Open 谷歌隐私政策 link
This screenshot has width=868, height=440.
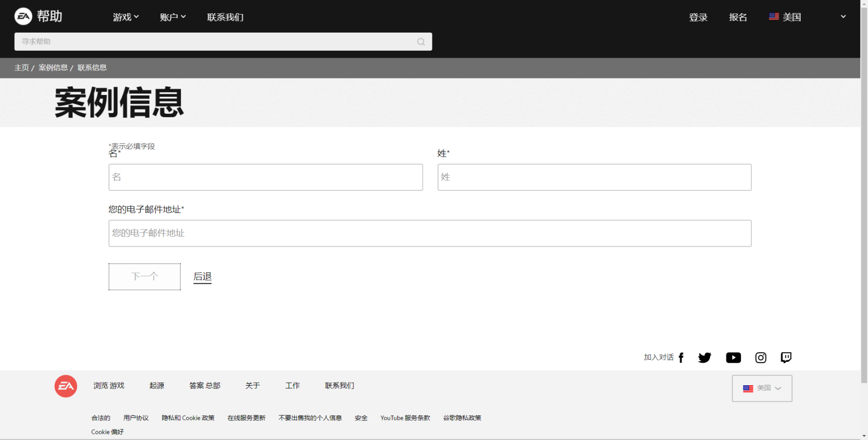tap(462, 418)
